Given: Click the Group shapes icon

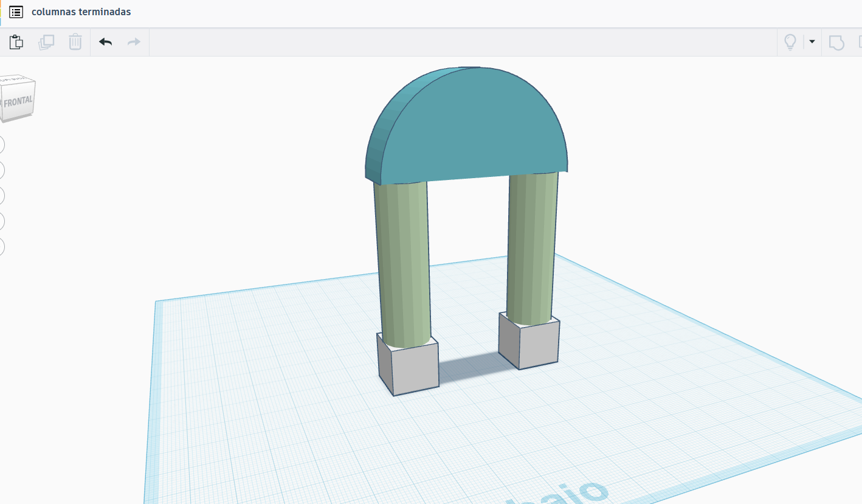Looking at the screenshot, I should [837, 43].
